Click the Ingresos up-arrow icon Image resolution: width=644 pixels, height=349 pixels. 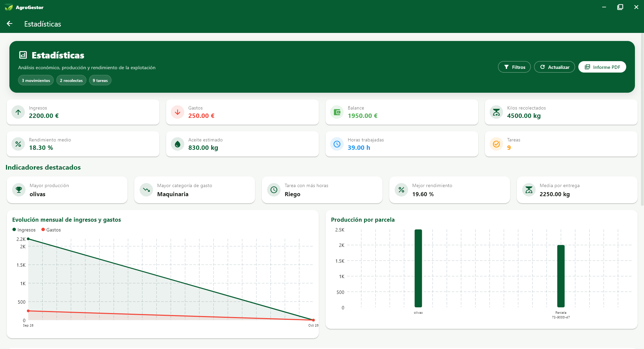tap(18, 112)
